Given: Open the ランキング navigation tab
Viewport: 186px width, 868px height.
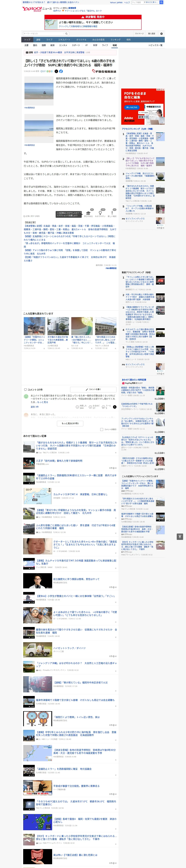Looking at the screenshot, I should (115, 39).
